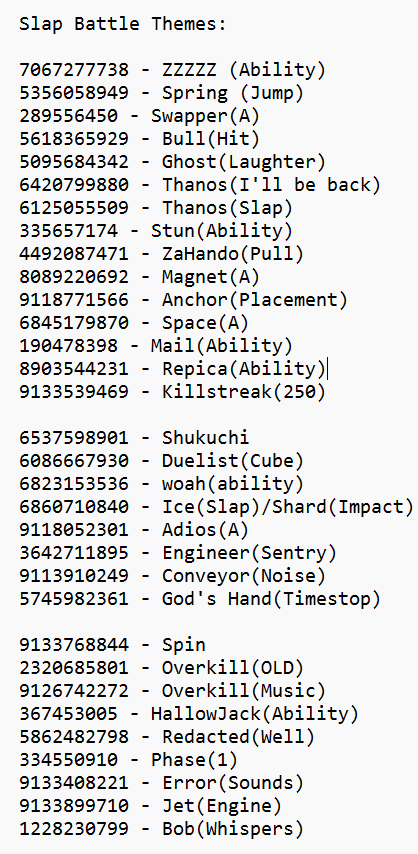418x854 pixels.
Task: Click the Jet(Engine) entry
Action: click(150, 806)
